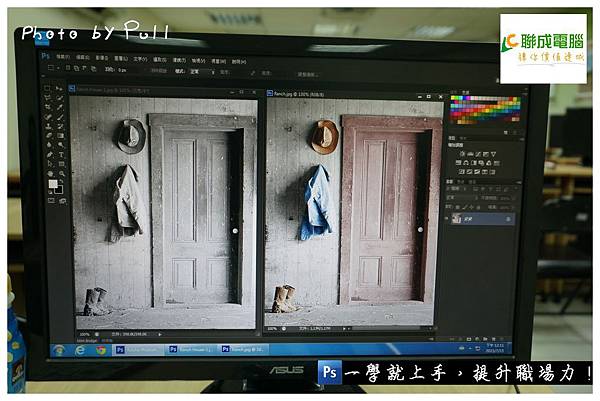Select the Rectangular Marquee tool
600x401 pixels.
(x=47, y=89)
